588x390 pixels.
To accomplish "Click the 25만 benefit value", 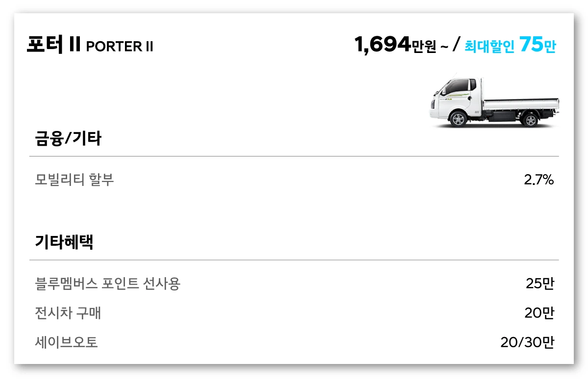I will (x=539, y=284).
